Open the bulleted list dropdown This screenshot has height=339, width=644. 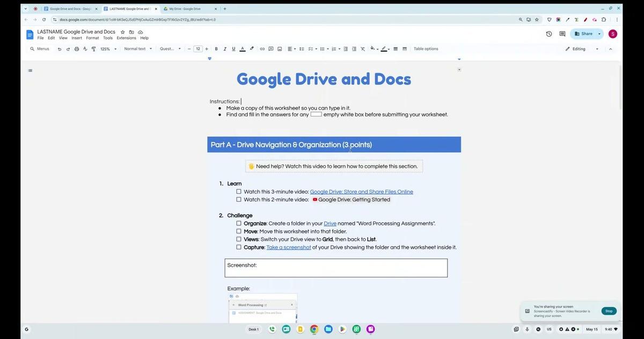tap(328, 49)
